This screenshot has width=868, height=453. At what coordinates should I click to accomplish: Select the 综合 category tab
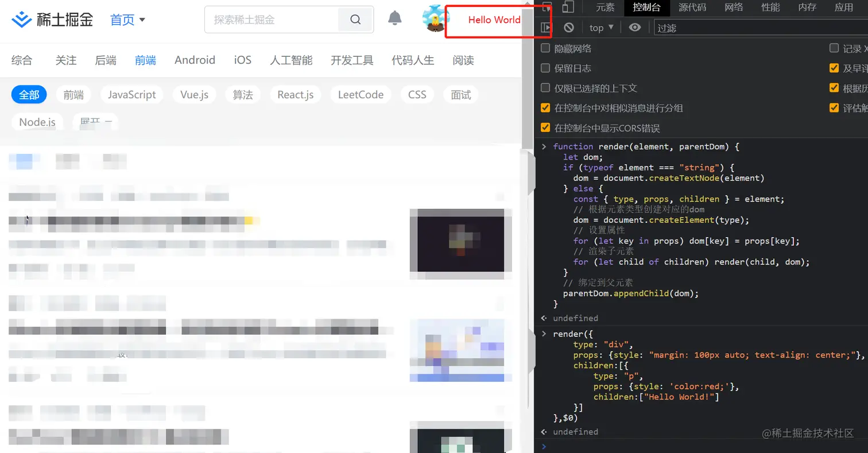22,60
